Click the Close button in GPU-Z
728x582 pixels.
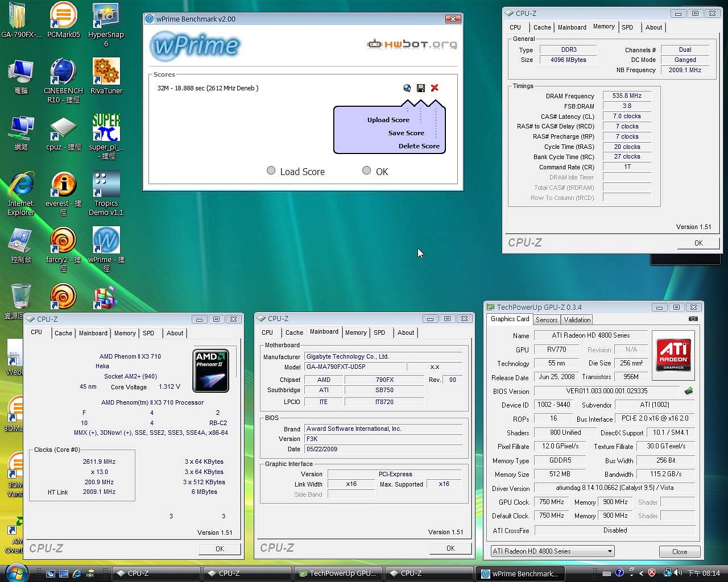click(x=680, y=551)
